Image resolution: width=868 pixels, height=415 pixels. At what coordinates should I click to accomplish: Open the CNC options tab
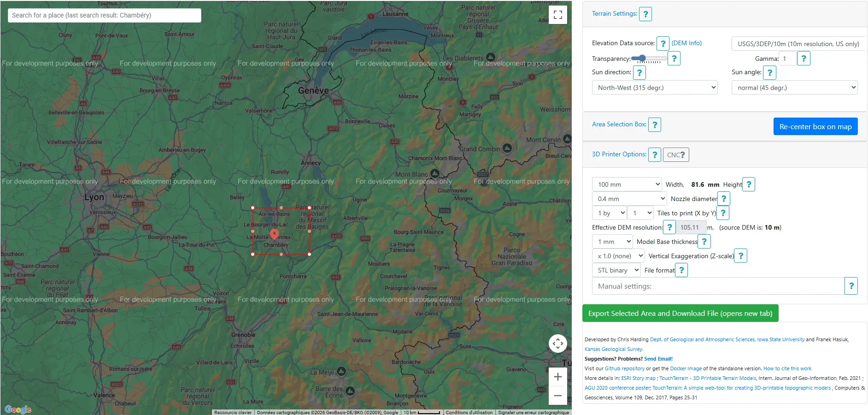point(676,154)
